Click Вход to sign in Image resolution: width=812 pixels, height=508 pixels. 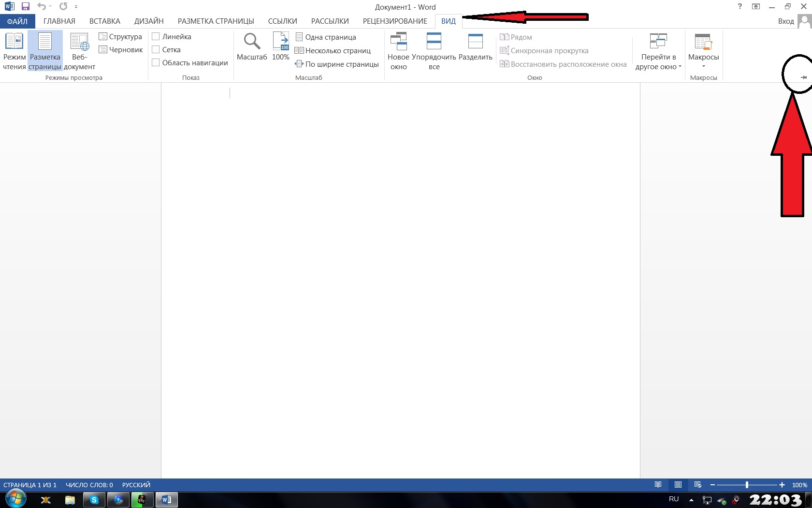point(786,21)
